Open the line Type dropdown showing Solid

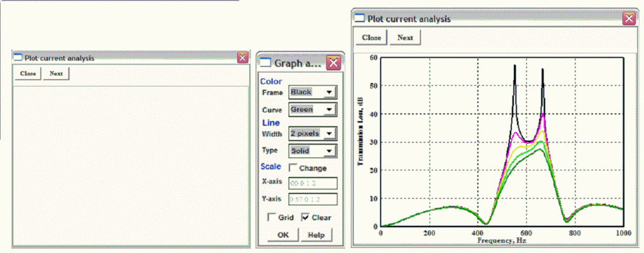pos(313,151)
